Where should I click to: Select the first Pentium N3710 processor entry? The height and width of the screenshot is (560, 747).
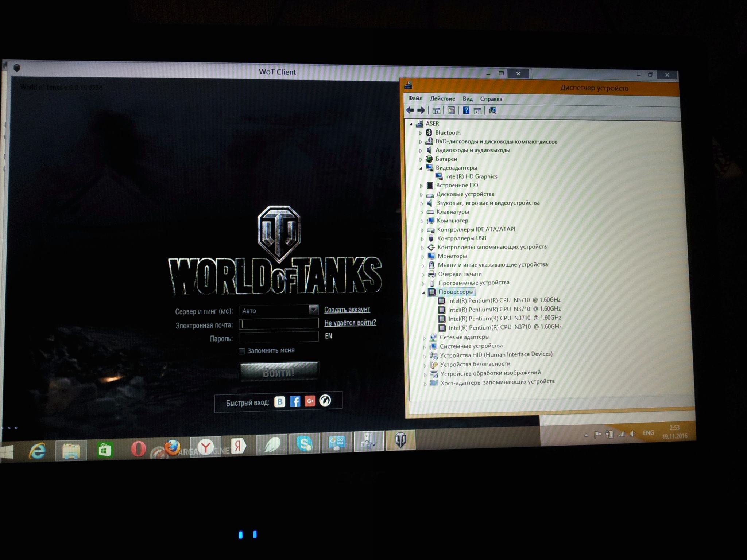pyautogui.click(x=504, y=300)
